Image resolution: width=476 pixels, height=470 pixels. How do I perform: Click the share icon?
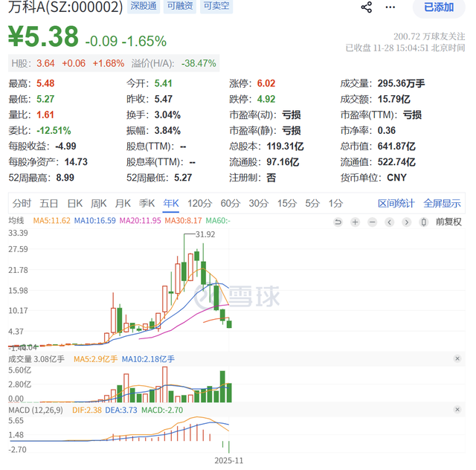click(367, 7)
